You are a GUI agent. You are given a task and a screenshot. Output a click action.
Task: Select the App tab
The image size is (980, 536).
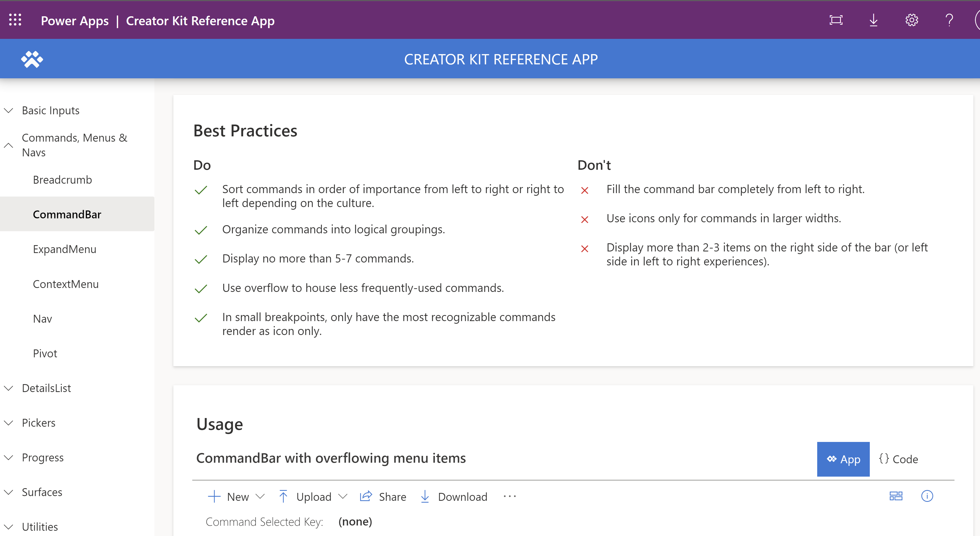point(843,459)
